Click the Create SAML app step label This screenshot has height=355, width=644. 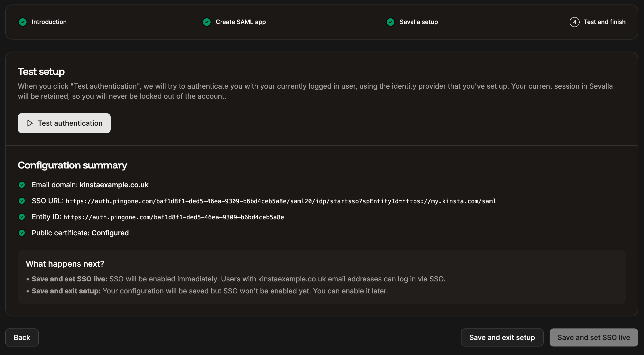point(241,22)
